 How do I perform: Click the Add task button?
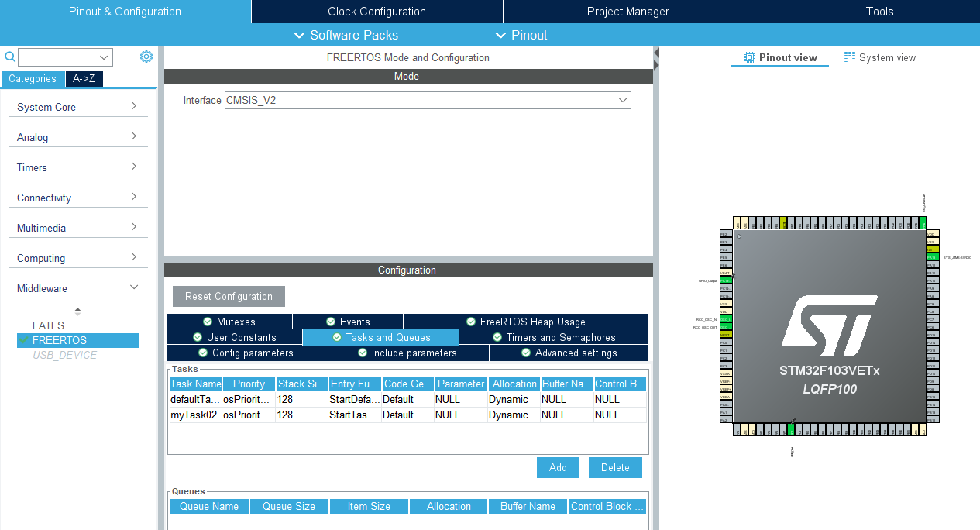[x=558, y=467]
